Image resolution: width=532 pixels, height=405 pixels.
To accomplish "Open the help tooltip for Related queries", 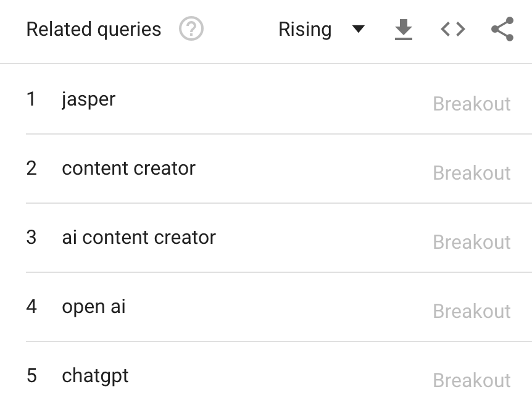I will pos(191,29).
